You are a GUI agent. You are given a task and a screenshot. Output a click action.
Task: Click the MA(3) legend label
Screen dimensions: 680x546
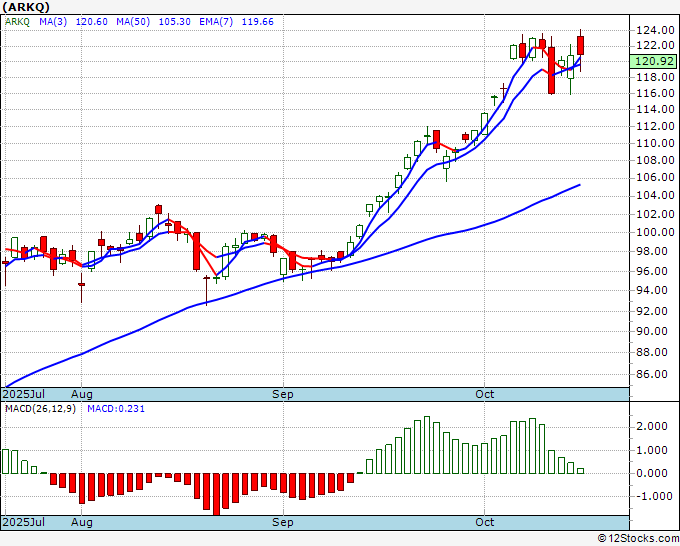[53, 22]
